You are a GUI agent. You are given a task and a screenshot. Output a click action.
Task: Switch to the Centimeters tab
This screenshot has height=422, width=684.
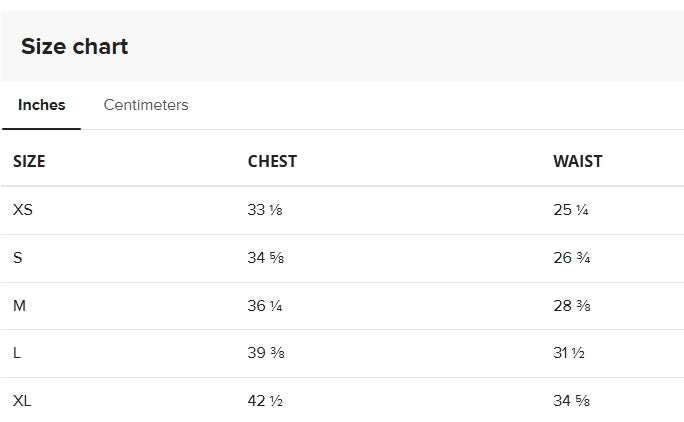[x=146, y=105]
